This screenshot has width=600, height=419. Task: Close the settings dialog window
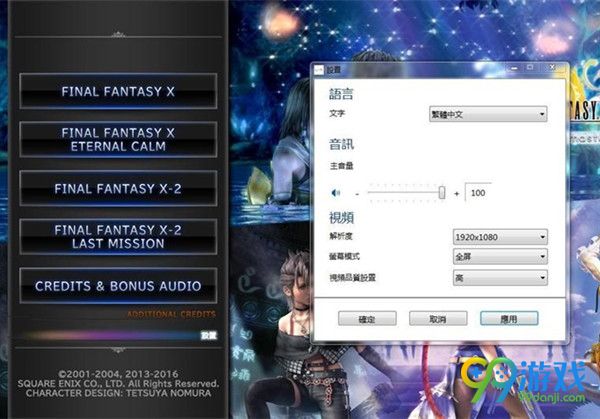pos(552,67)
